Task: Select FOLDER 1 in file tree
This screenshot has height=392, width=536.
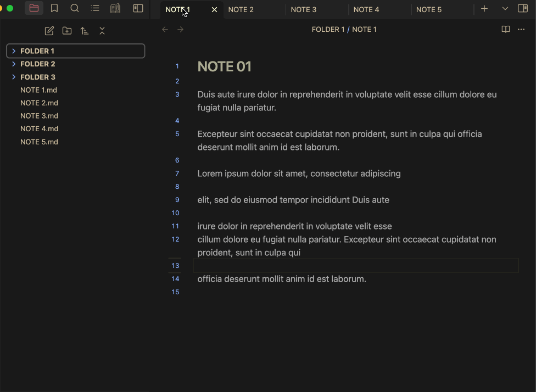Action: 76,51
